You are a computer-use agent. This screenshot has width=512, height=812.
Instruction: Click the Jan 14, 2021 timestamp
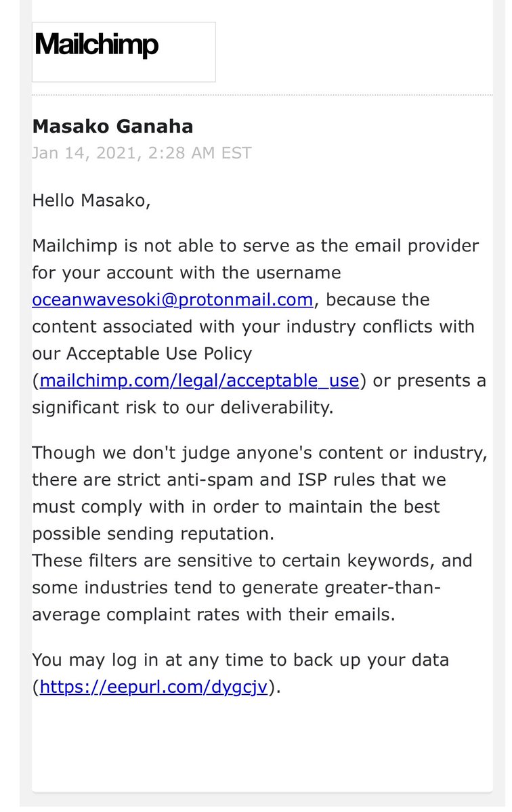(x=142, y=152)
